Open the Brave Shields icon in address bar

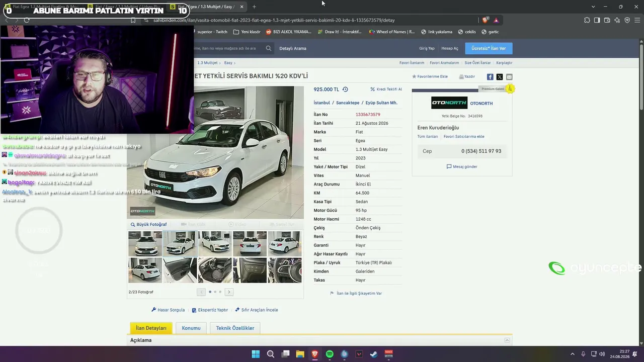click(485, 20)
